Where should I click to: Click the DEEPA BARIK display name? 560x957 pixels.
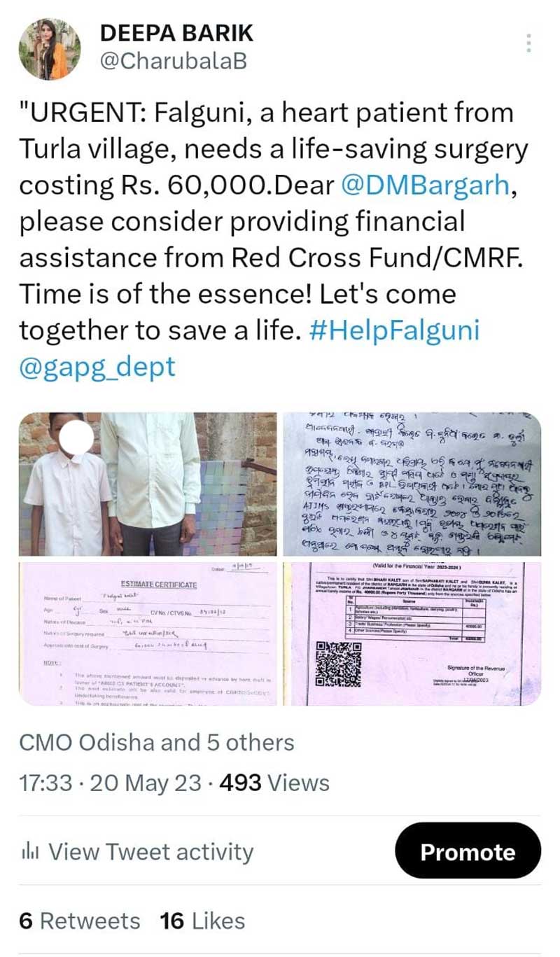[176, 33]
